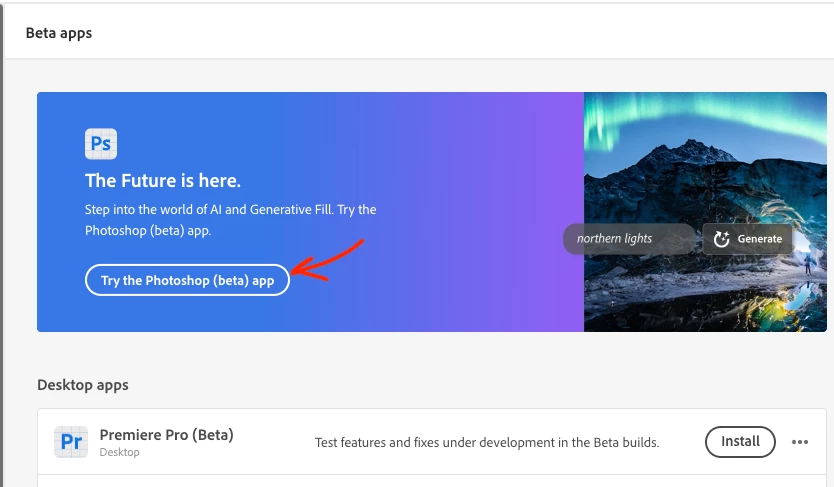The height and width of the screenshot is (487, 834).
Task: Click the 'Step into the world of AI' text
Action: coord(230,220)
